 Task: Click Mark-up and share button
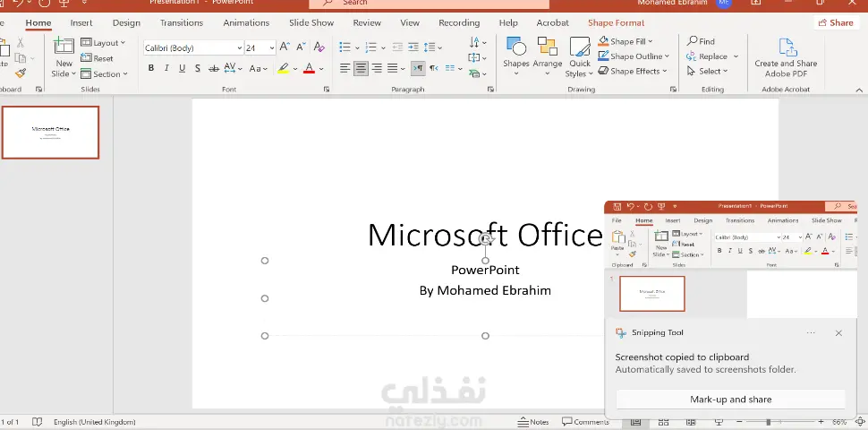click(x=731, y=400)
